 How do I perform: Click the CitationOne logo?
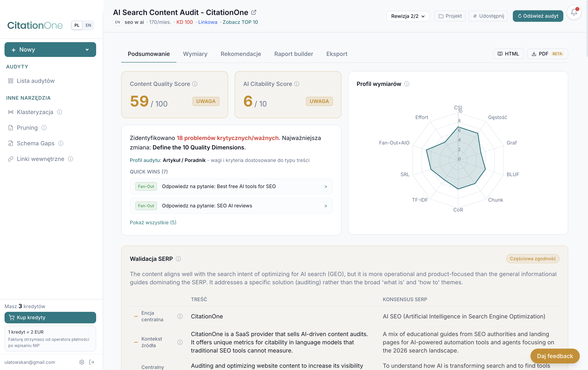(x=35, y=25)
